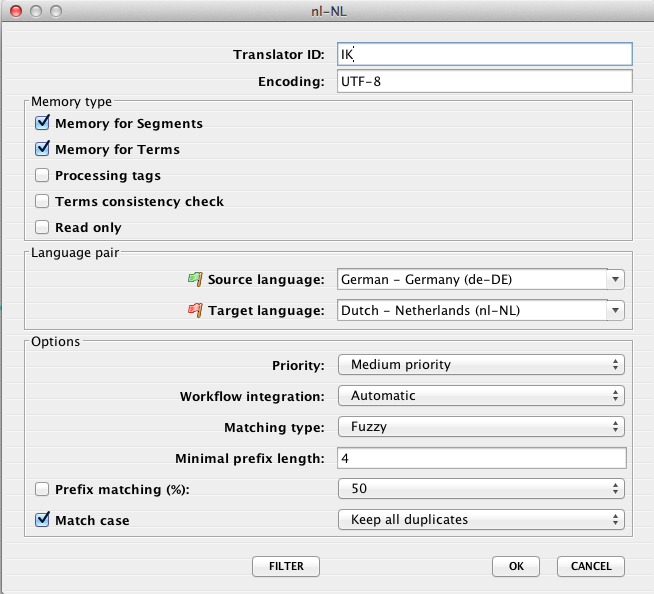This screenshot has width=654, height=594.
Task: Change the Matching type from Fuzzy
Action: tap(481, 427)
